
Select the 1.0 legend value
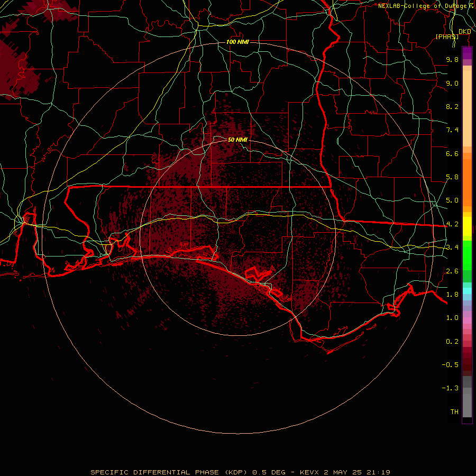pyautogui.click(x=452, y=318)
